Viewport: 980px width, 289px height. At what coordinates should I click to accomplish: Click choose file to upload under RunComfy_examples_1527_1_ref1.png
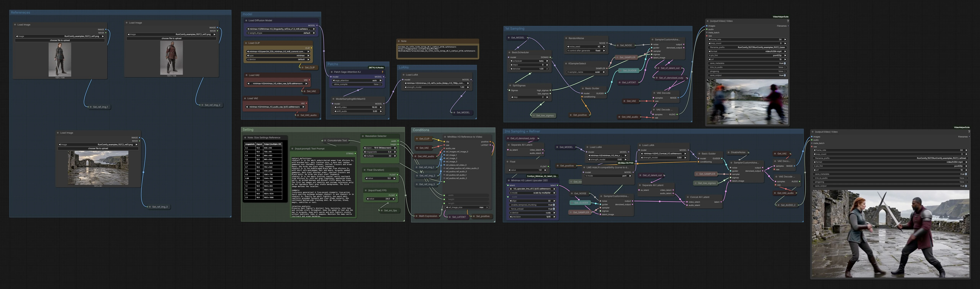click(x=60, y=40)
